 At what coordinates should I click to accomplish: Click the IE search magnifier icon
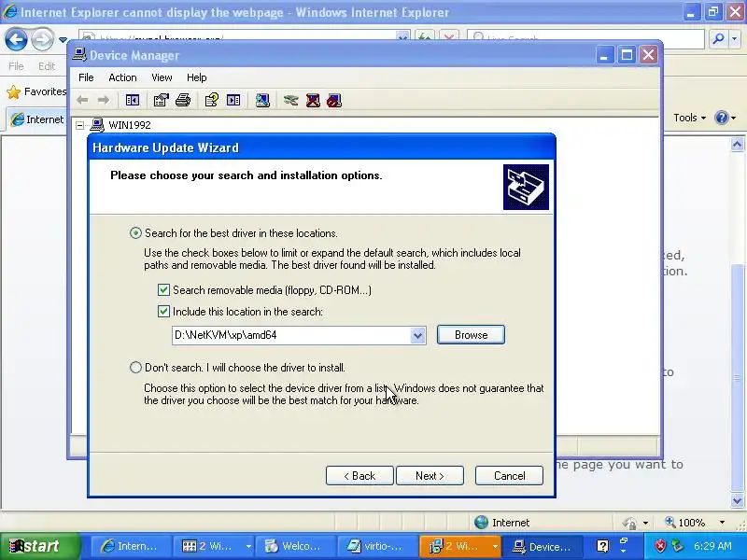[x=719, y=39]
